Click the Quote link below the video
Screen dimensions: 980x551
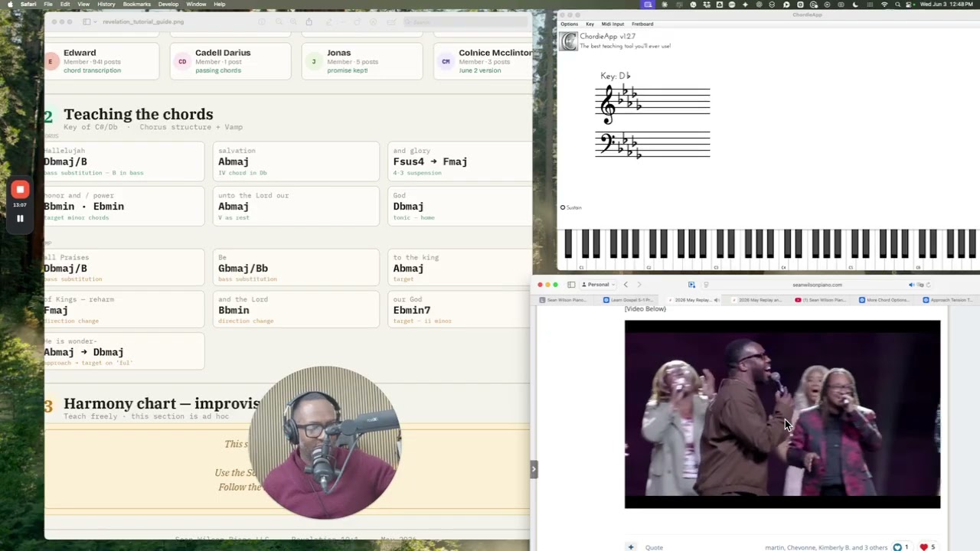(x=654, y=547)
